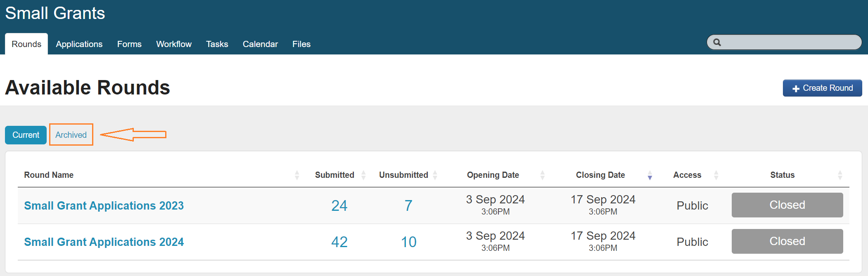Image resolution: width=868 pixels, height=276 pixels.
Task: Sort by Access column arrows
Action: click(716, 175)
